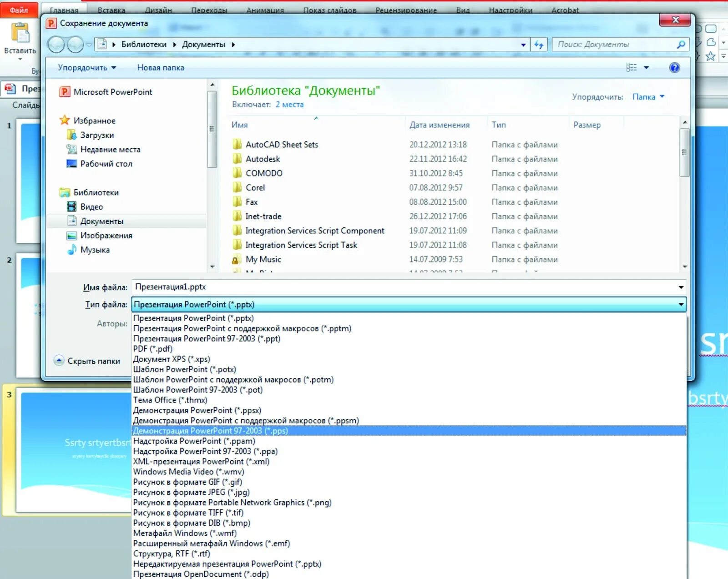Open the Папка arrange-by dropdown
The height and width of the screenshot is (579, 728).
648,97
